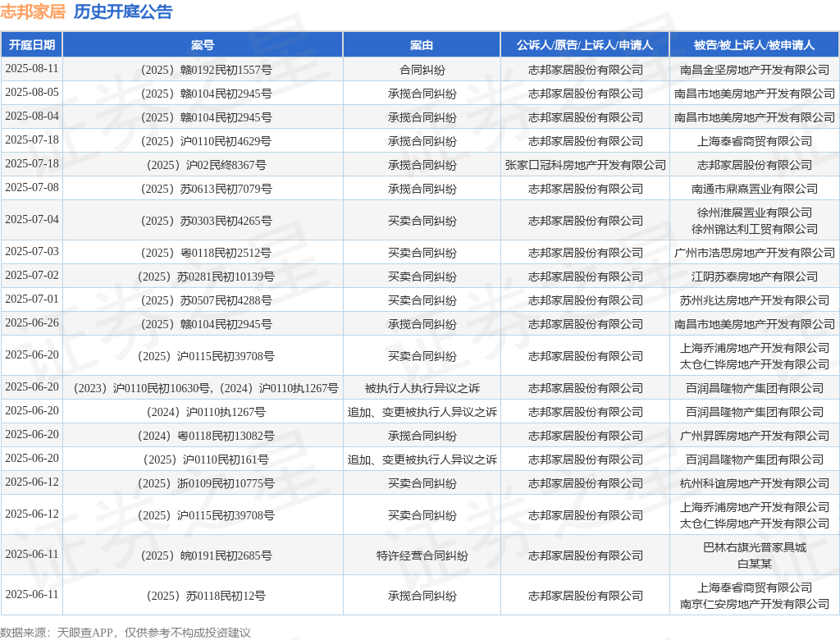Click defendant 南京仁安房地产开发有限公司
Viewport: 840px width, 640px height.
(755, 604)
